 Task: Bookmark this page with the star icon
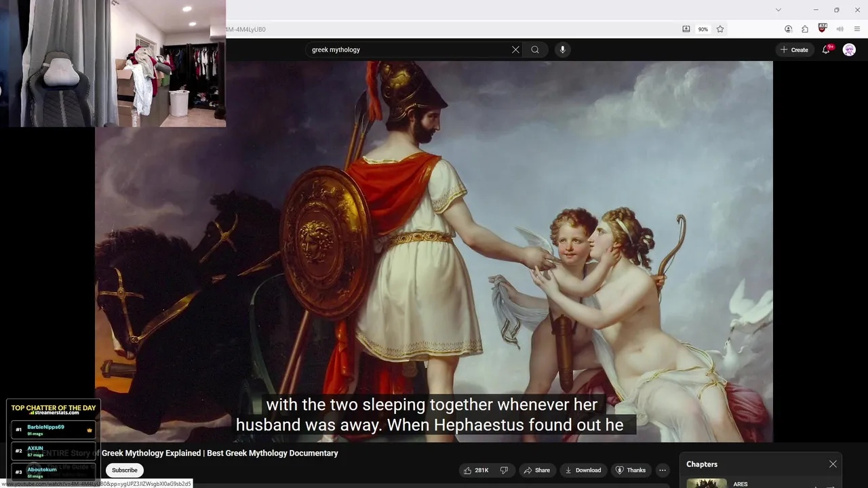pos(720,29)
